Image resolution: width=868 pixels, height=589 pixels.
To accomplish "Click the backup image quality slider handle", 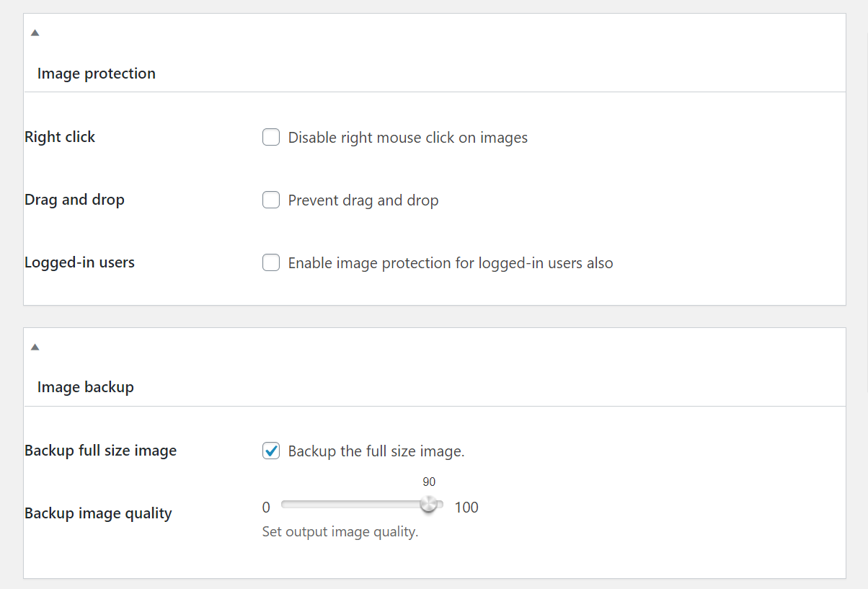I will 429,504.
